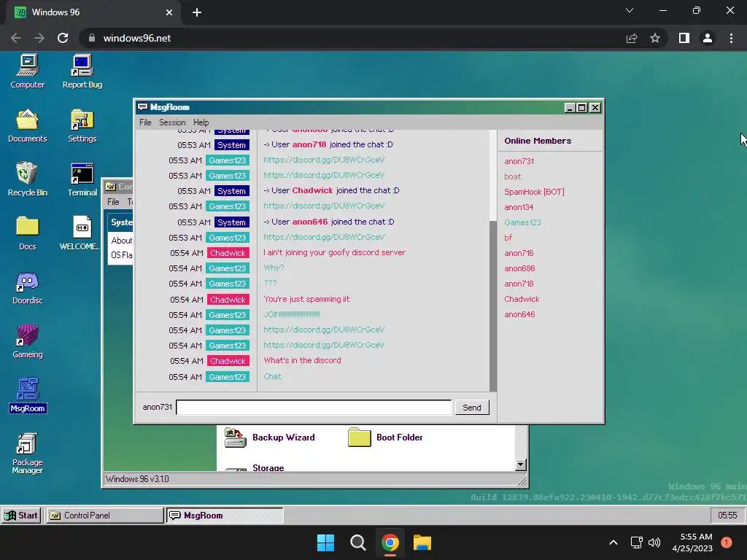The width and height of the screenshot is (747, 560).
Task: Open the Session menu in MsgRoom
Action: 172,122
